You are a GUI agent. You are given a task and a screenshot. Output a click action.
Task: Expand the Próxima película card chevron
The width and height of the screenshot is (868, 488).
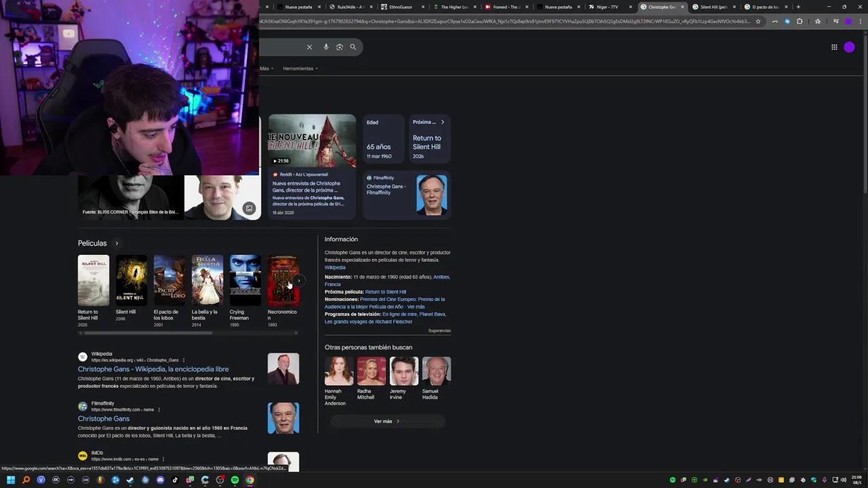pyautogui.click(x=443, y=122)
